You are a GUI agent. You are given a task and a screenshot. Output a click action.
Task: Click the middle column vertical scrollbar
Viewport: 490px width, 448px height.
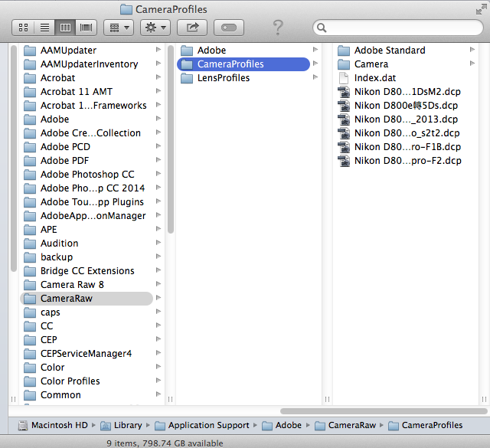click(171, 139)
